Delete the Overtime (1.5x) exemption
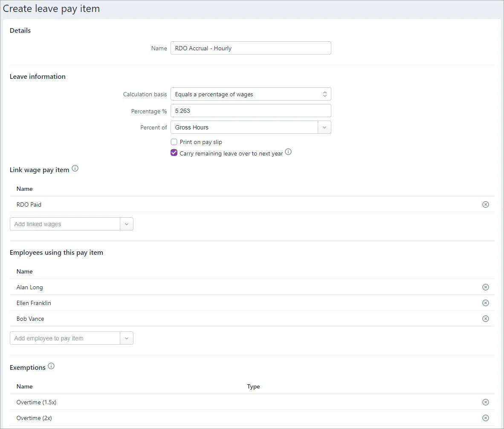Image resolution: width=504 pixels, height=429 pixels. (x=485, y=402)
